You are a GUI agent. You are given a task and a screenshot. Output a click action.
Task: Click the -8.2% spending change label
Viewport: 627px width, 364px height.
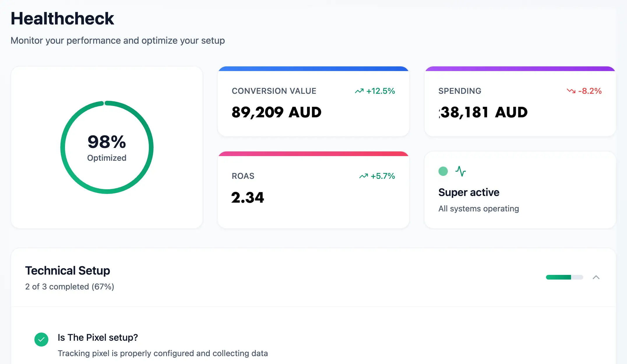590,91
